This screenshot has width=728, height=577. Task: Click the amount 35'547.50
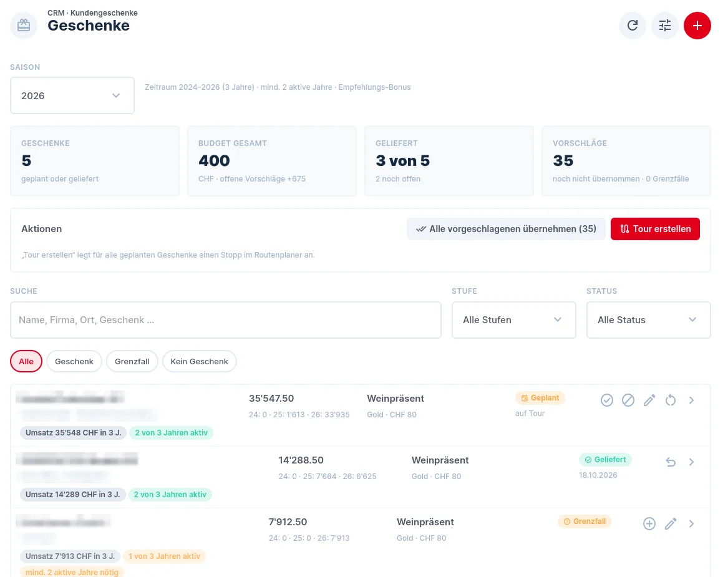[x=271, y=398]
